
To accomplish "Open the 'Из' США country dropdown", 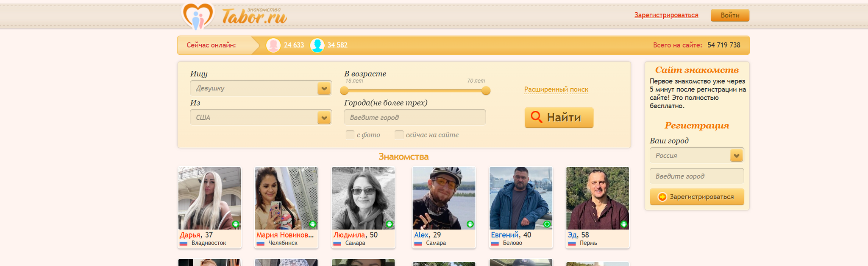I will [x=261, y=118].
